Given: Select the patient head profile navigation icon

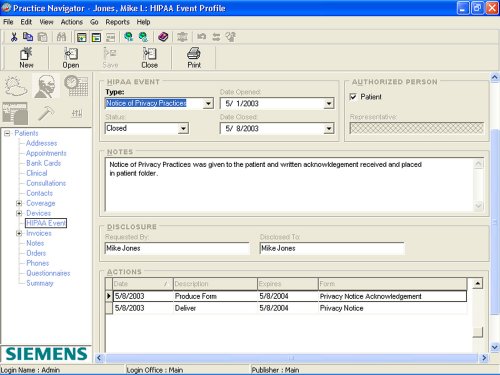Looking at the screenshot, I should [x=46, y=86].
